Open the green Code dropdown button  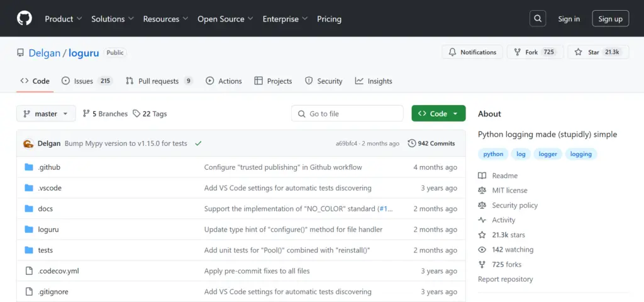pos(438,113)
